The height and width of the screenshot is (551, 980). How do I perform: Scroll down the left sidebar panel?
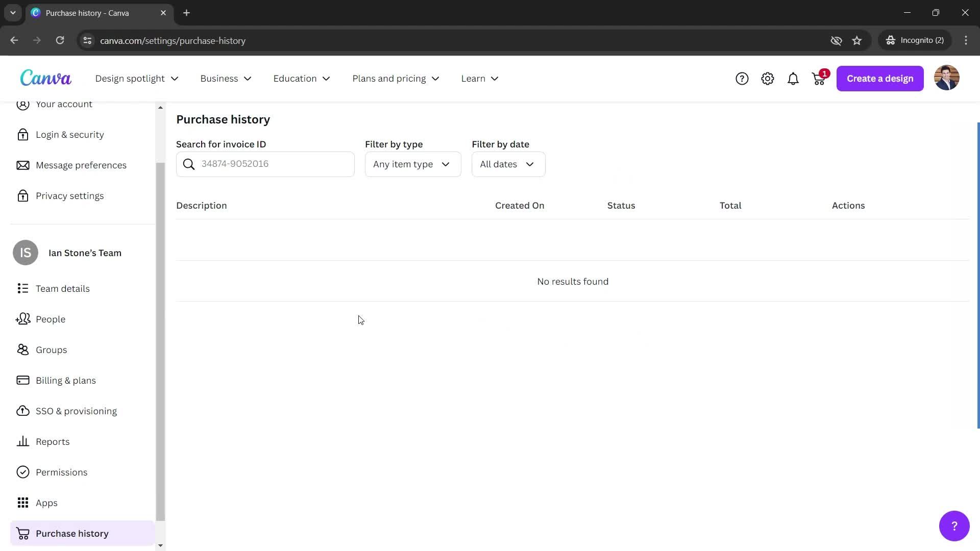(160, 546)
